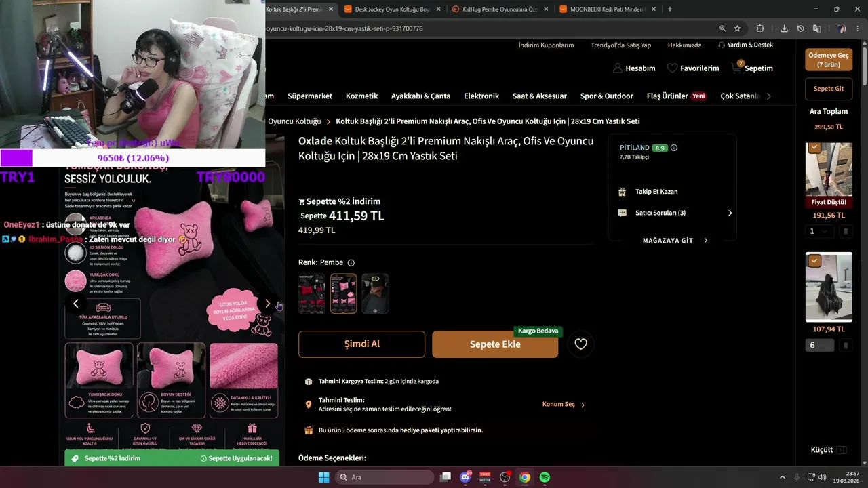Select the black color variant thumbnail
This screenshot has width=868, height=488.
point(375,293)
